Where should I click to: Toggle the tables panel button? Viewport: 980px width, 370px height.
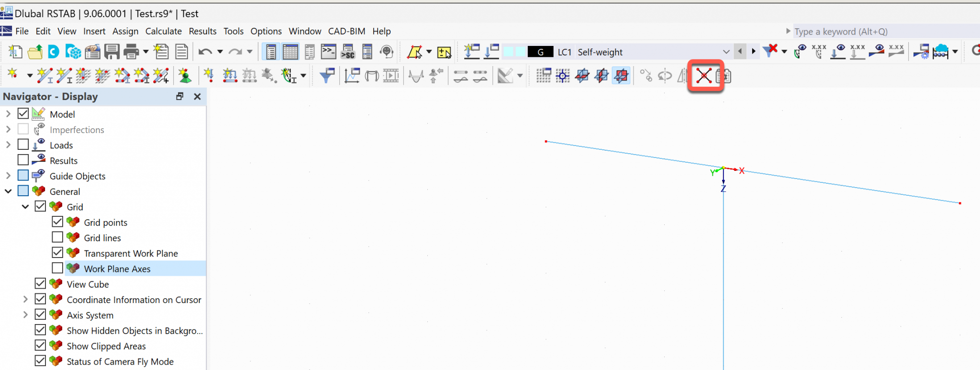[x=290, y=52]
